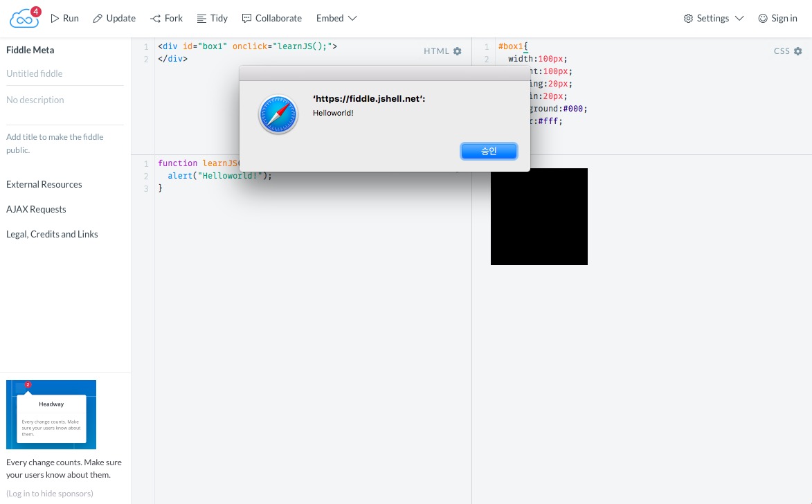Viewport: 812px width, 504px height.
Task: Click the black box in result pane
Action: [x=539, y=217]
